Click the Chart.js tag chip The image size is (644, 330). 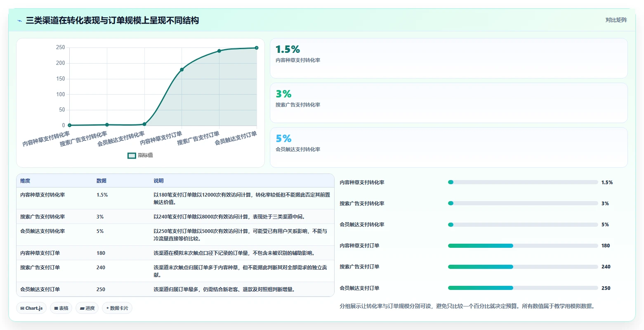(31, 308)
